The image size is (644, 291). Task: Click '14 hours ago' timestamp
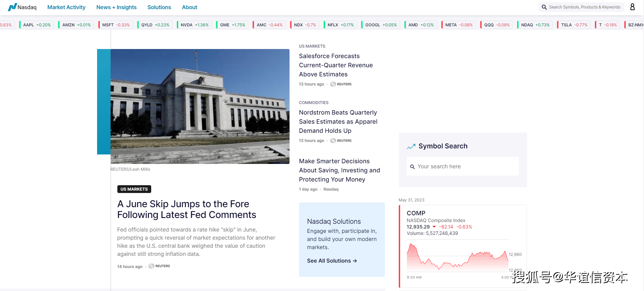tap(130, 267)
